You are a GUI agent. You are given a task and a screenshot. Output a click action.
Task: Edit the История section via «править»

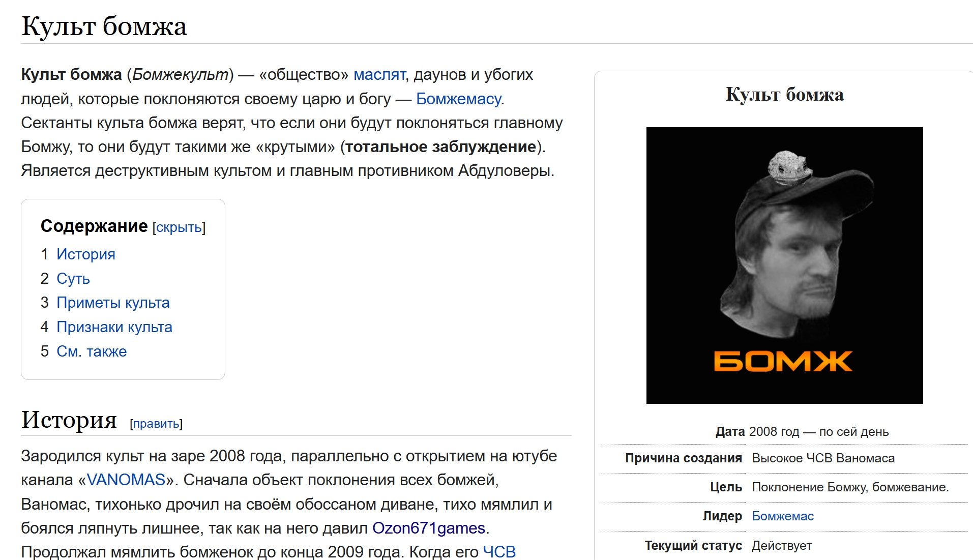pos(156,424)
